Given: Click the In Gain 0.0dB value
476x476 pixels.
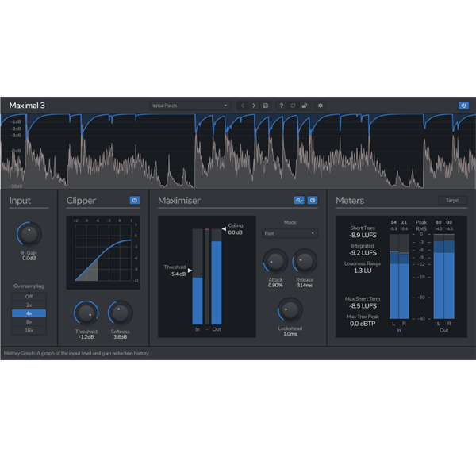Looking at the screenshot, I should (x=29, y=259).
